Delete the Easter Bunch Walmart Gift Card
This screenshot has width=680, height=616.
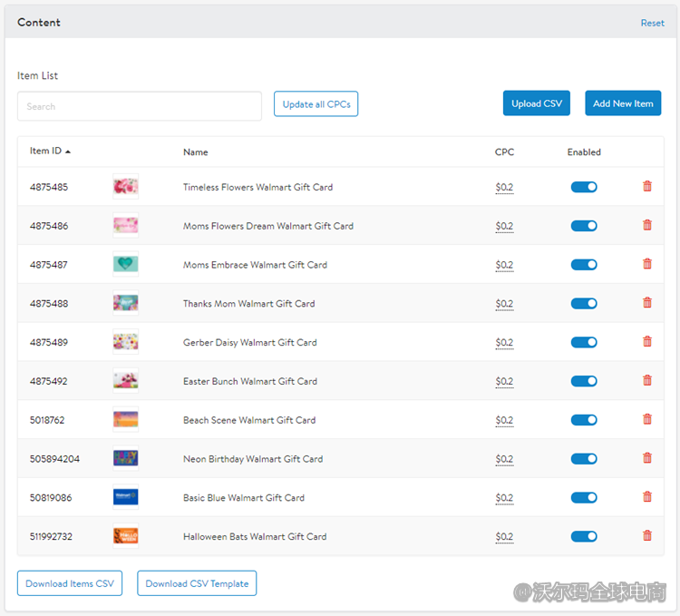tap(646, 381)
